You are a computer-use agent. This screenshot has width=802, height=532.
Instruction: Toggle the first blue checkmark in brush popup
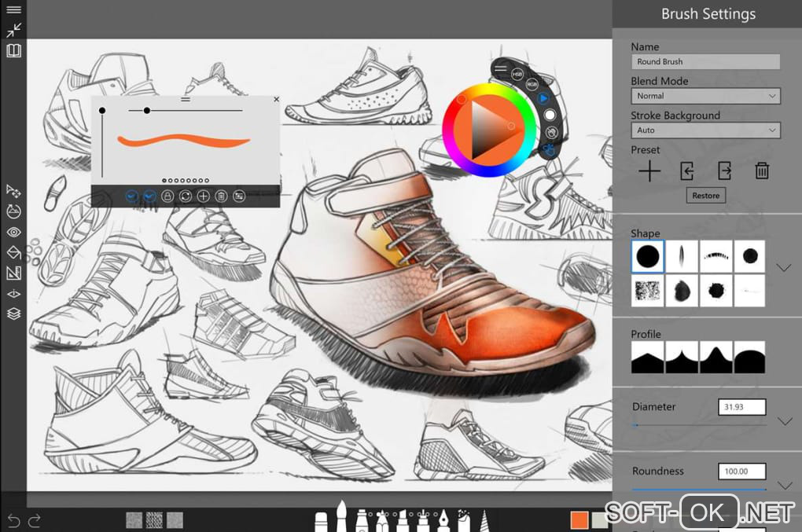pos(132,196)
